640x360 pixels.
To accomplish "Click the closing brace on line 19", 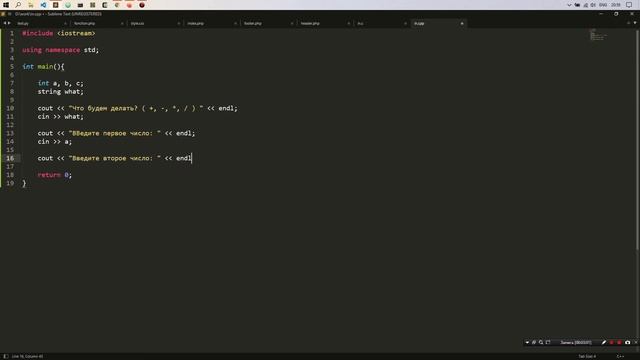I will tap(24, 183).
